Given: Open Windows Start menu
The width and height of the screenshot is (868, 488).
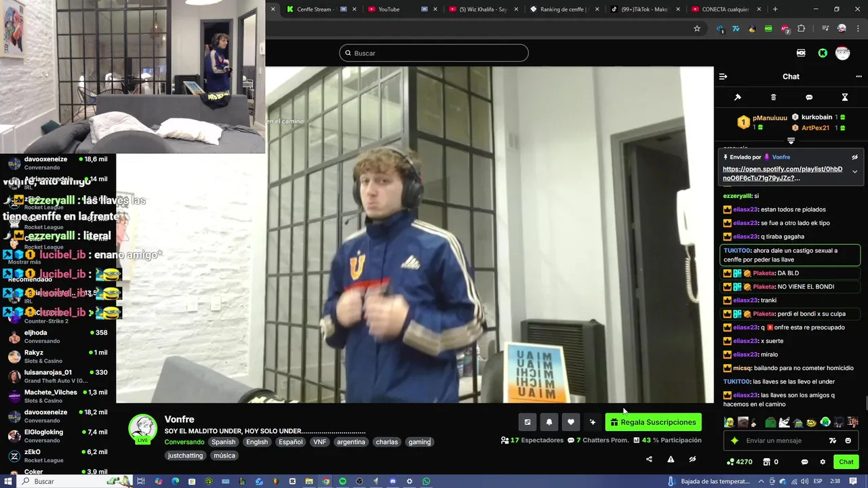Looking at the screenshot, I should pyautogui.click(x=8, y=481).
